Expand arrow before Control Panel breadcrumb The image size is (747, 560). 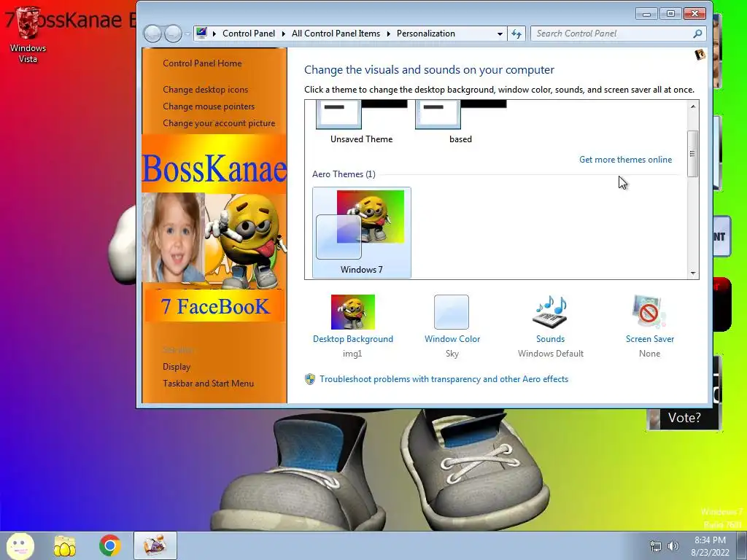coord(214,34)
